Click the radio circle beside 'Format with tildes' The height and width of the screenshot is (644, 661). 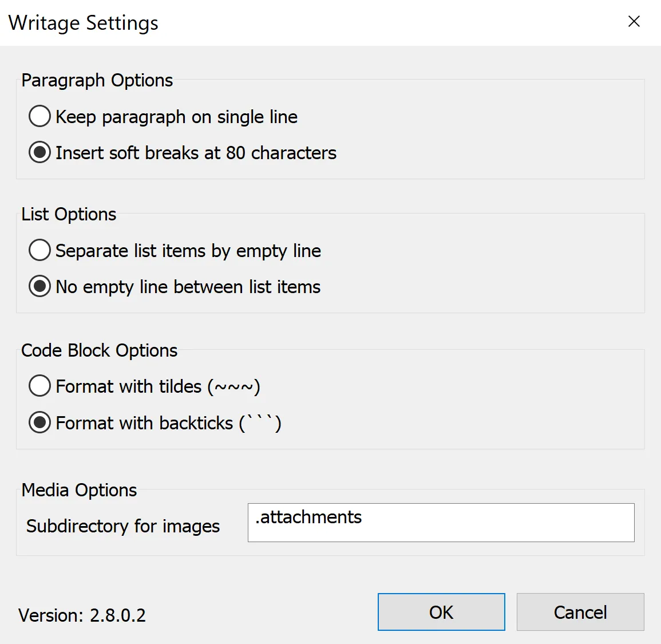[x=39, y=386]
